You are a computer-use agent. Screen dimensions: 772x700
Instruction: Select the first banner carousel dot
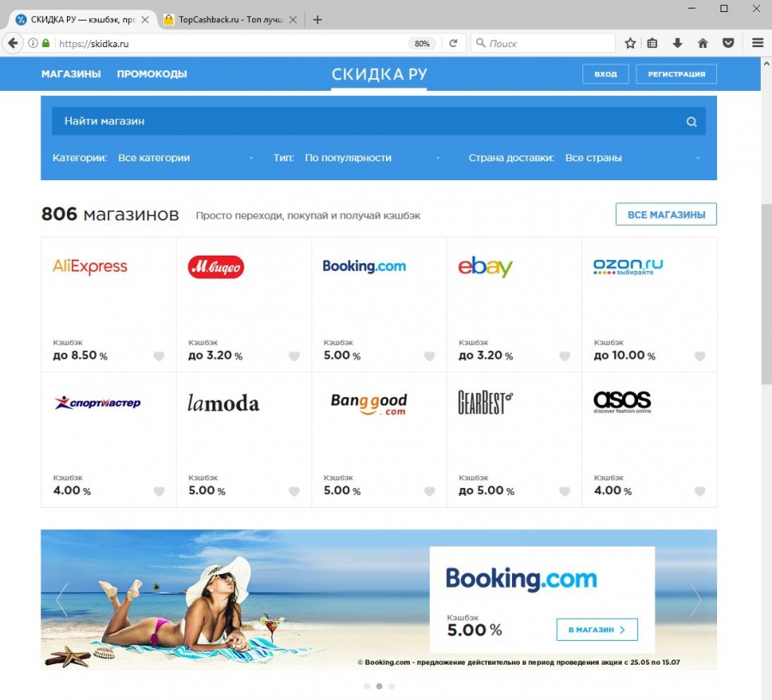click(x=367, y=686)
